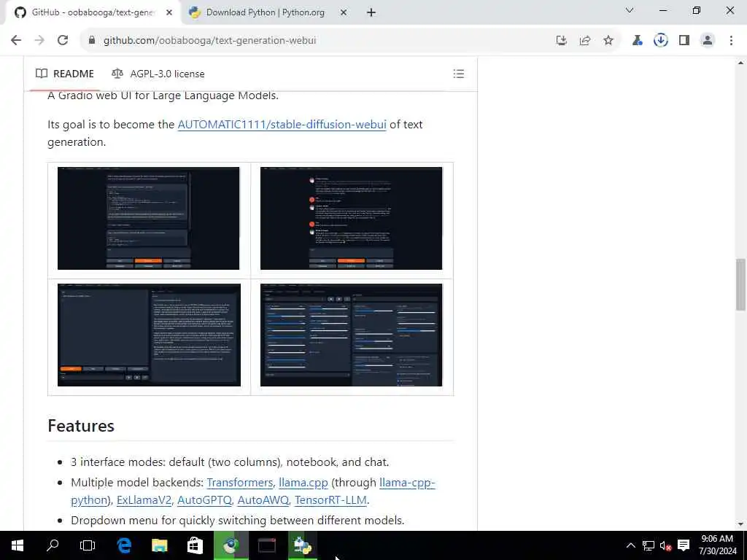Launch Microsoft Edge from taskbar
Screen dimensions: 747x560
(x=124, y=545)
